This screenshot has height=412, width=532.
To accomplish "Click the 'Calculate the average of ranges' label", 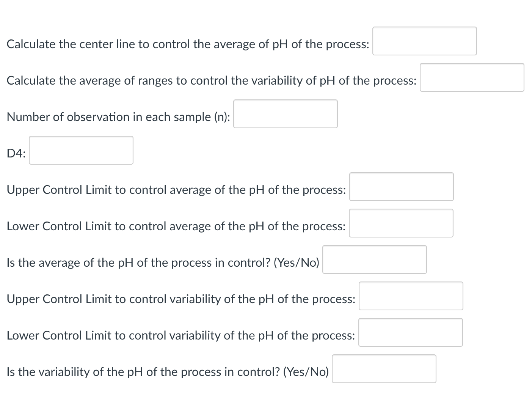I will 212,81.
